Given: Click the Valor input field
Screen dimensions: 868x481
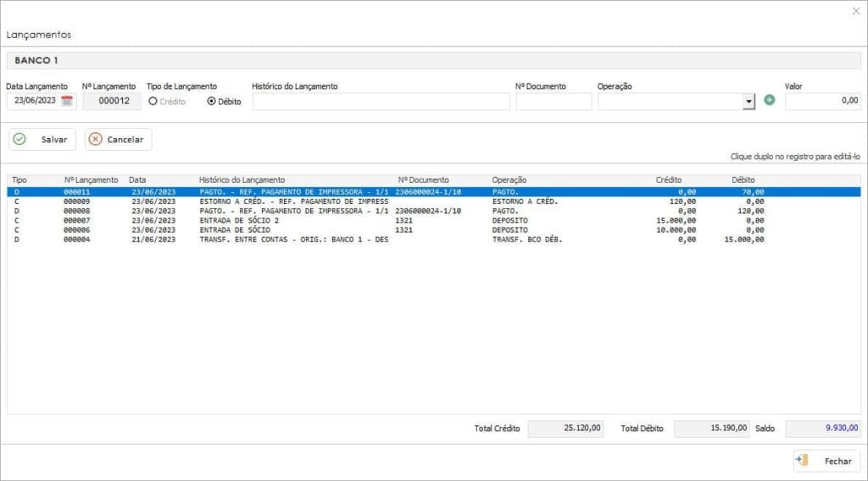Looking at the screenshot, I should (x=822, y=101).
